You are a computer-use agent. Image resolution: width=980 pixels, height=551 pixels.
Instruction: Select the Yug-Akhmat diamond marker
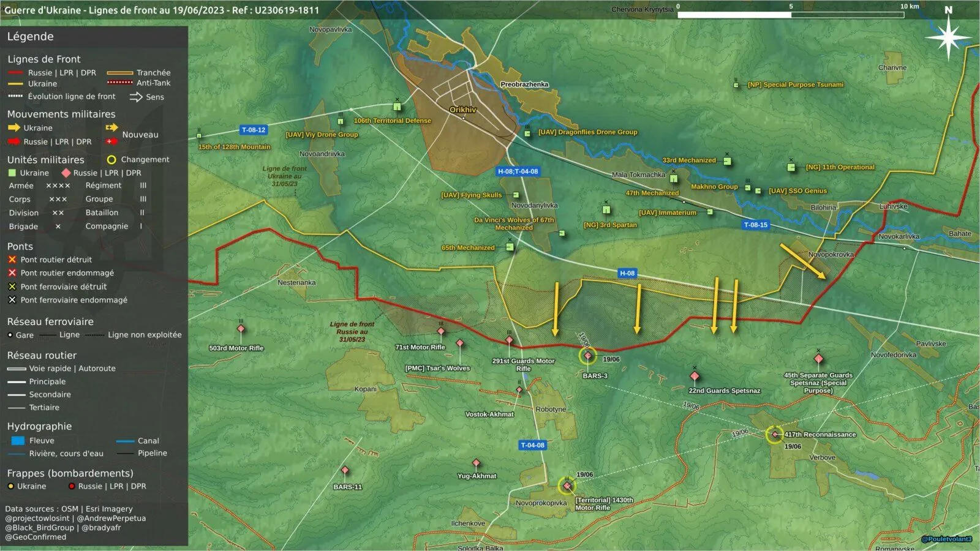coord(476,463)
